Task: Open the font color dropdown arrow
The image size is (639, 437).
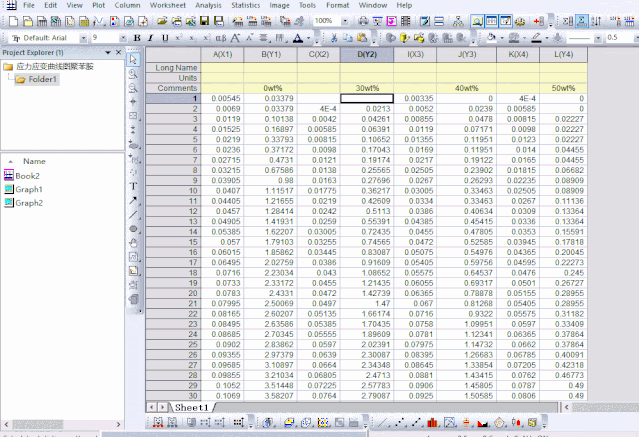Action: click(308, 38)
